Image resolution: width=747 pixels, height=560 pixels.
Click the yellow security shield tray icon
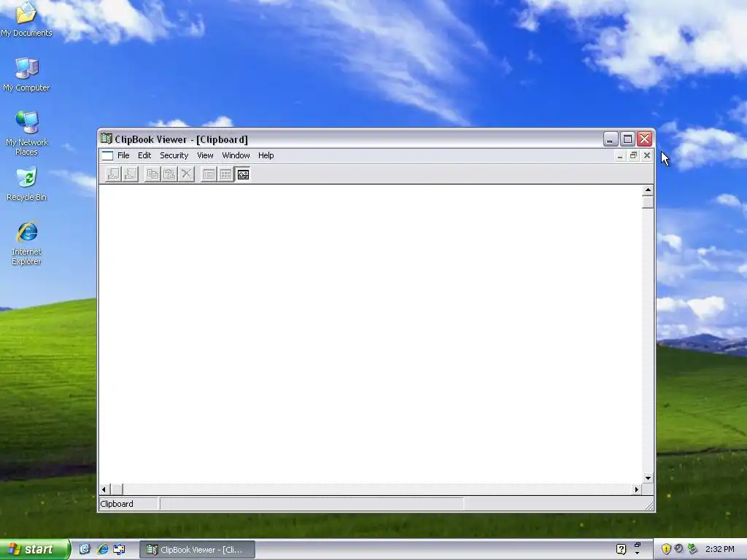[666, 550]
